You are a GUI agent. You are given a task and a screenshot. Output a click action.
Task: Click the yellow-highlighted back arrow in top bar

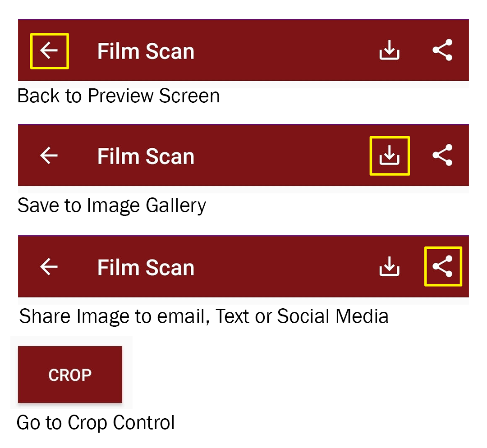(x=49, y=51)
